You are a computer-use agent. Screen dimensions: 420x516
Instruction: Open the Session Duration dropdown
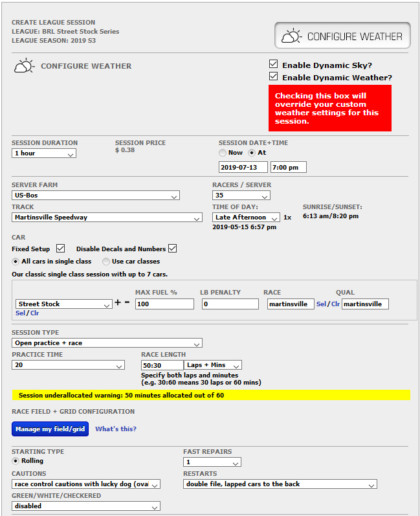[x=44, y=153]
